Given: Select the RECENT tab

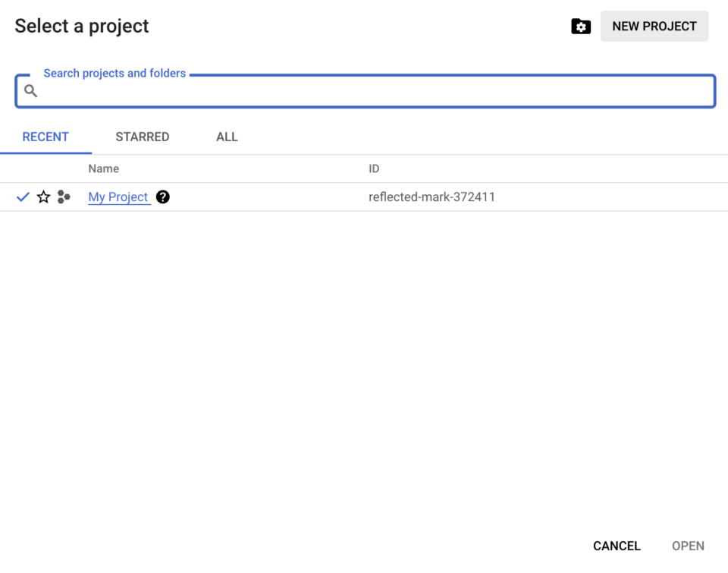Looking at the screenshot, I should pyautogui.click(x=45, y=137).
